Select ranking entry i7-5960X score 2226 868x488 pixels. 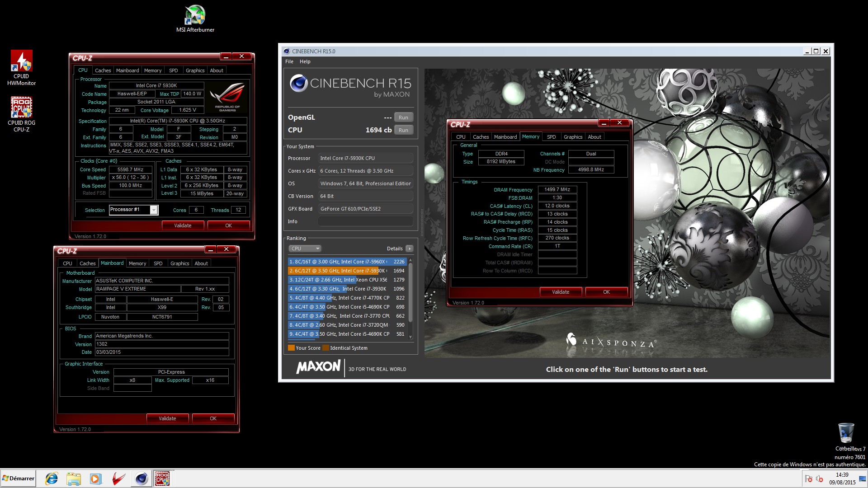pyautogui.click(x=347, y=262)
